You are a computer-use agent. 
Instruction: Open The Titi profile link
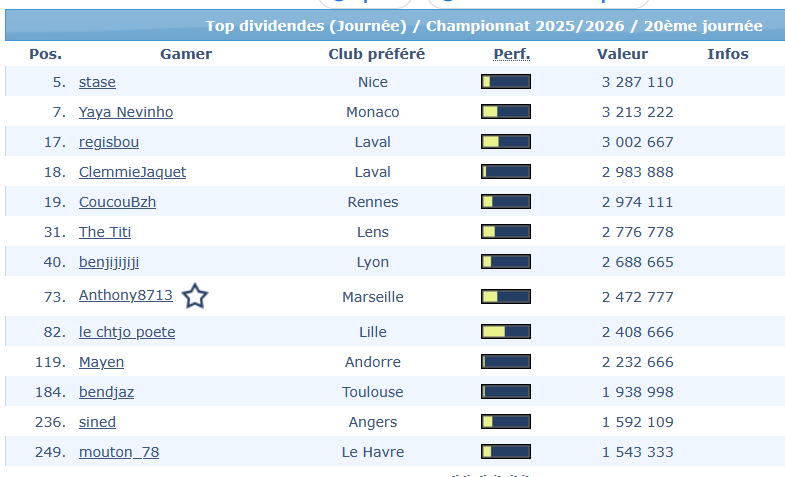click(x=105, y=232)
